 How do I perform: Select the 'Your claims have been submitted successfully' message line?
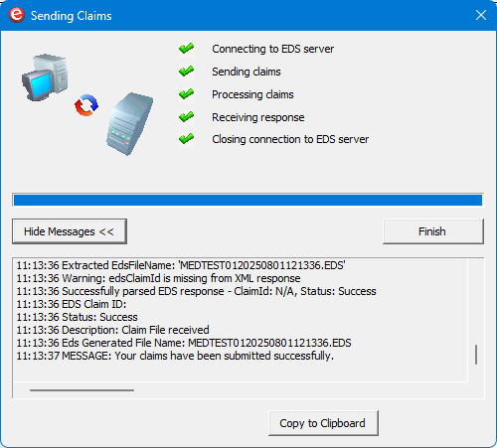point(175,356)
